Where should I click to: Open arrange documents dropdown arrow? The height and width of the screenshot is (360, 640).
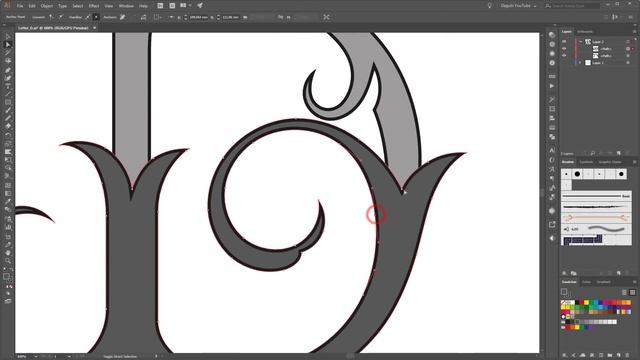190,5
